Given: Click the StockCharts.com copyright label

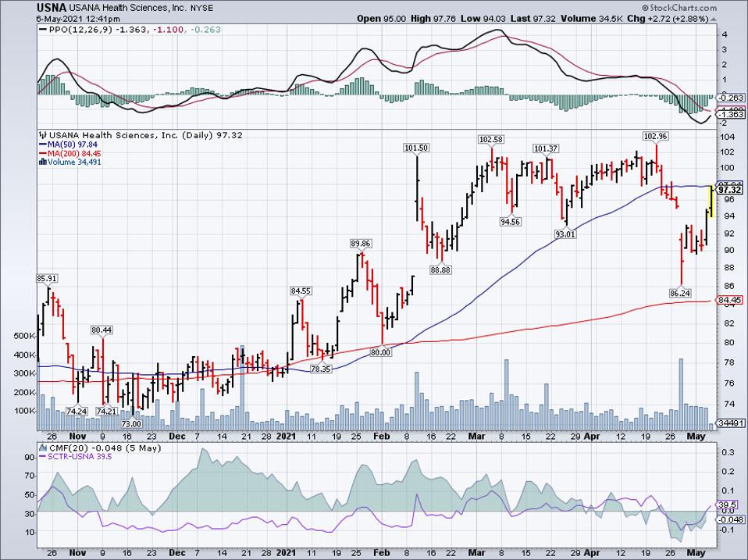Looking at the screenshot, I should 679,8.
